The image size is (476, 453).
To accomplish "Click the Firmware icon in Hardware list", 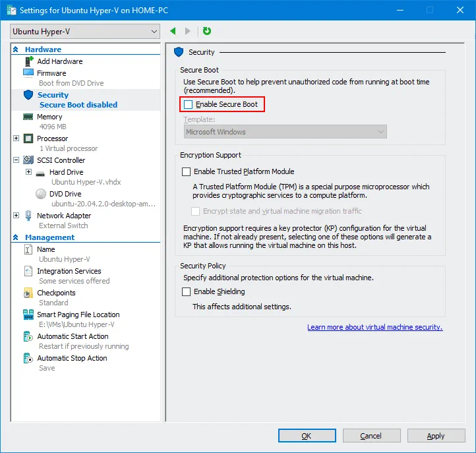I will coord(28,73).
